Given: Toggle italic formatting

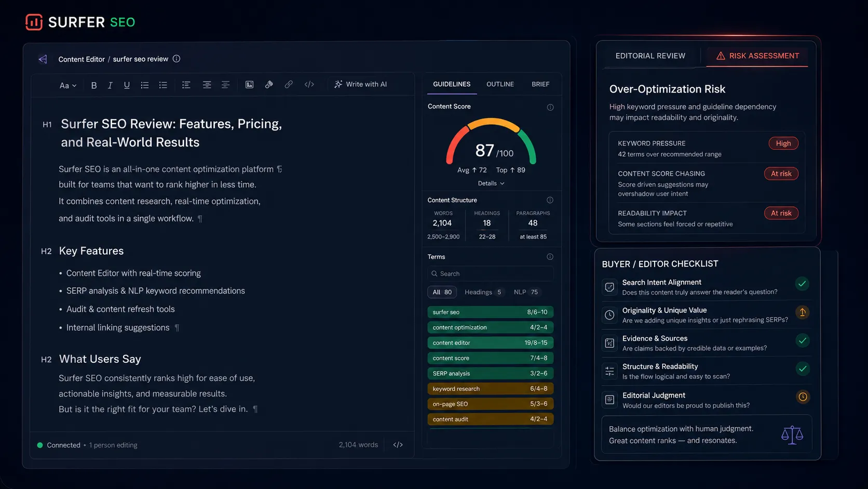Looking at the screenshot, I should coord(110,85).
